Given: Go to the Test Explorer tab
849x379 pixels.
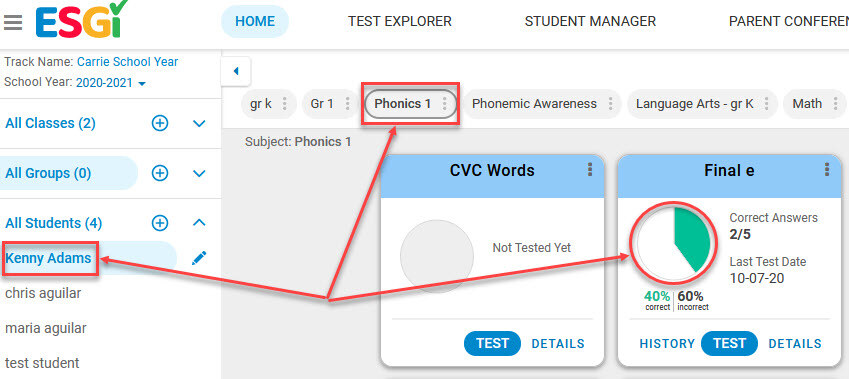Looking at the screenshot, I should [x=400, y=22].
